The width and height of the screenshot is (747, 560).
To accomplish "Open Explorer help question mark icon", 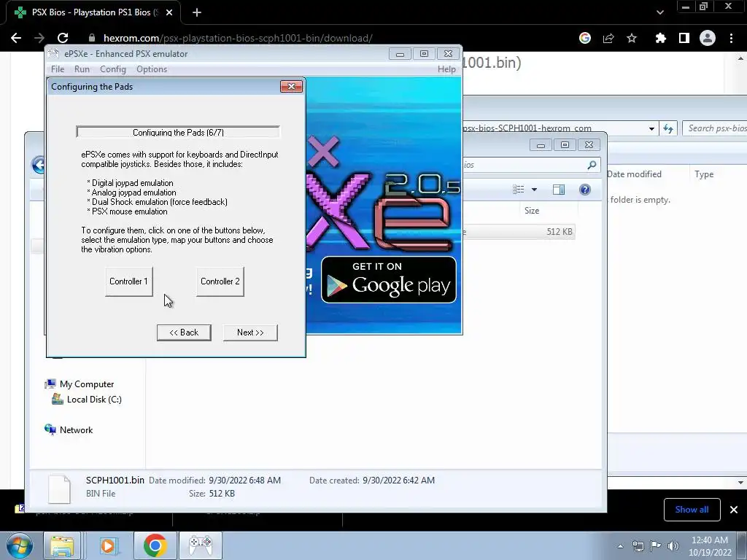I will coord(584,190).
